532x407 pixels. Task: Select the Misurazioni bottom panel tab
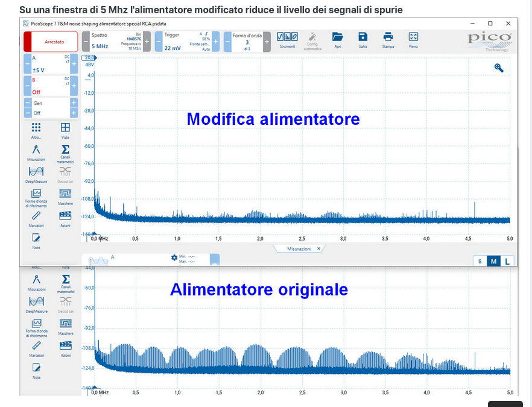299,248
